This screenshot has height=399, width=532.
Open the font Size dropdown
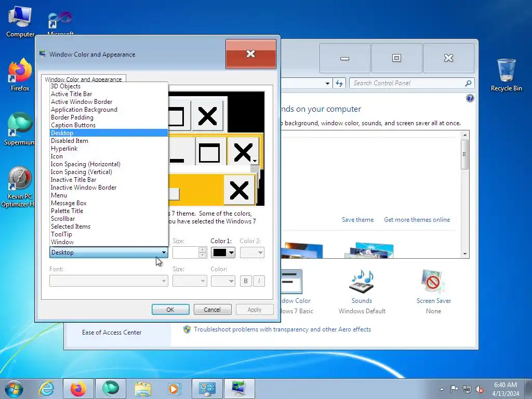190,281
